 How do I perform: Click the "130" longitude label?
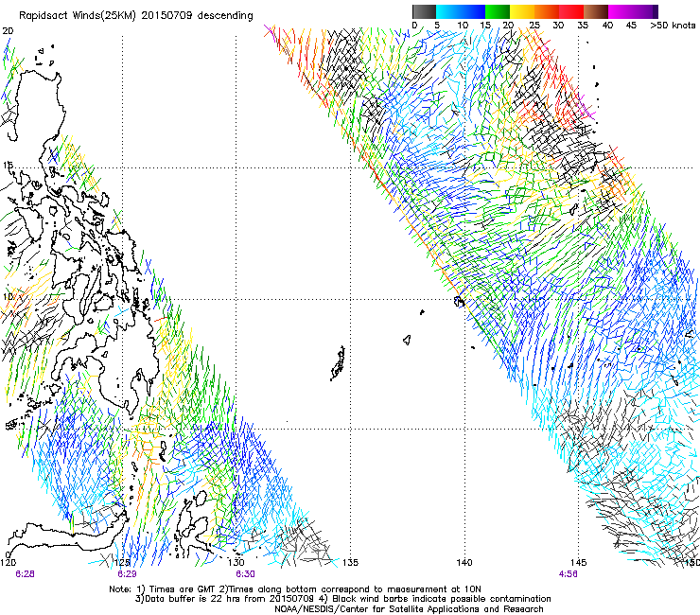236,562
